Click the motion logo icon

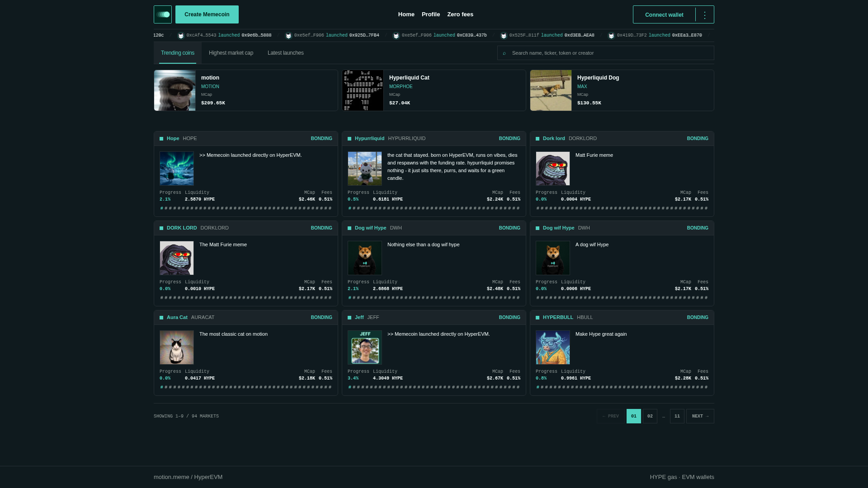pos(163,14)
